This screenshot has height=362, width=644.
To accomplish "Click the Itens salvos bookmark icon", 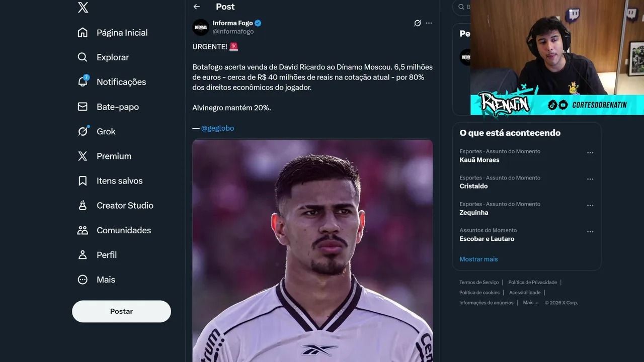I will (83, 181).
